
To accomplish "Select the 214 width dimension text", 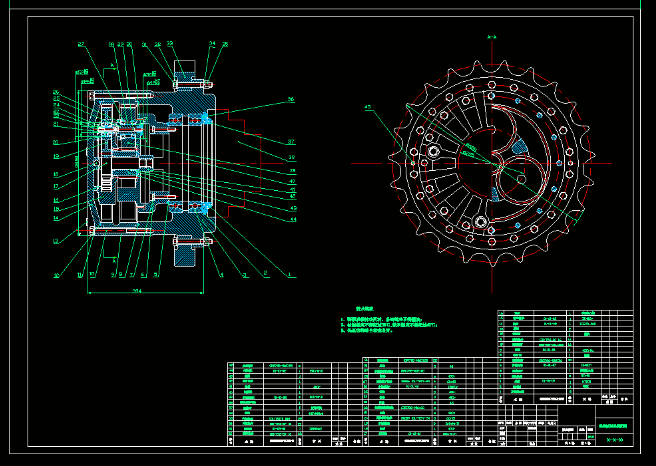I will pyautogui.click(x=137, y=290).
